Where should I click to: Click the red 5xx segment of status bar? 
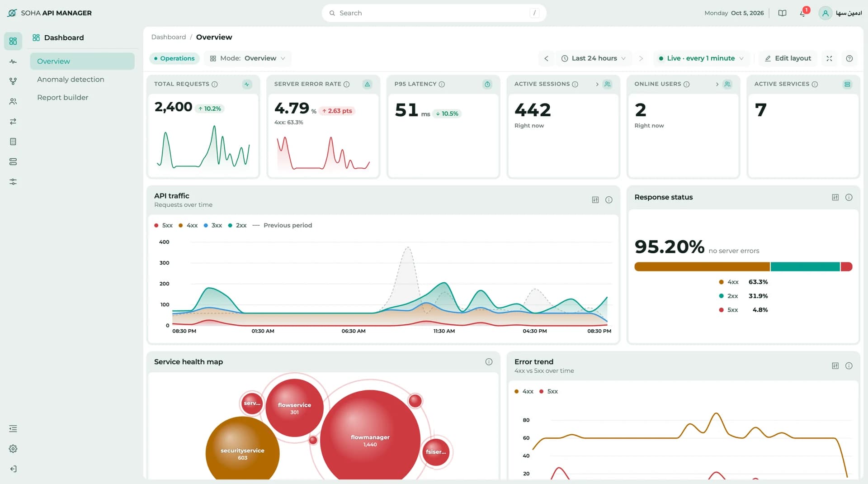click(847, 267)
